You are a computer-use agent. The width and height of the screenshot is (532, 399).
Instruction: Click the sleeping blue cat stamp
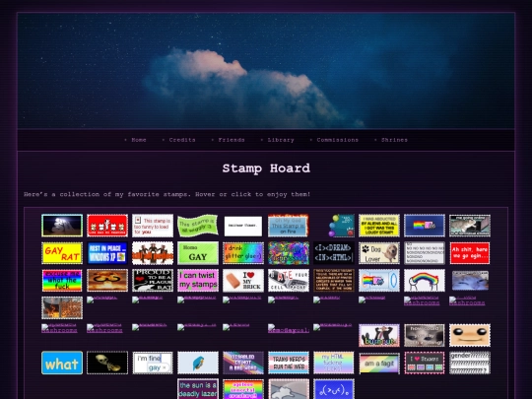(470, 281)
